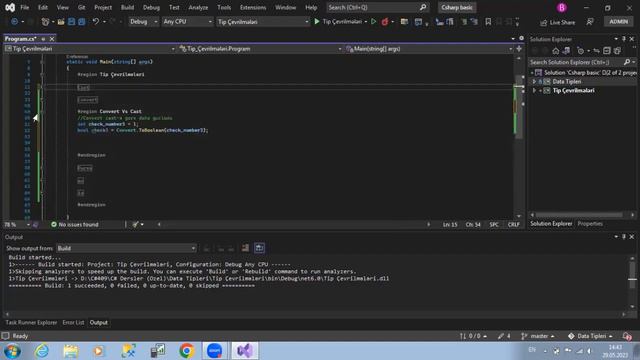The width and height of the screenshot is (640, 360).
Task: Click the pencil pending changes indicator
Action: (x=504, y=336)
